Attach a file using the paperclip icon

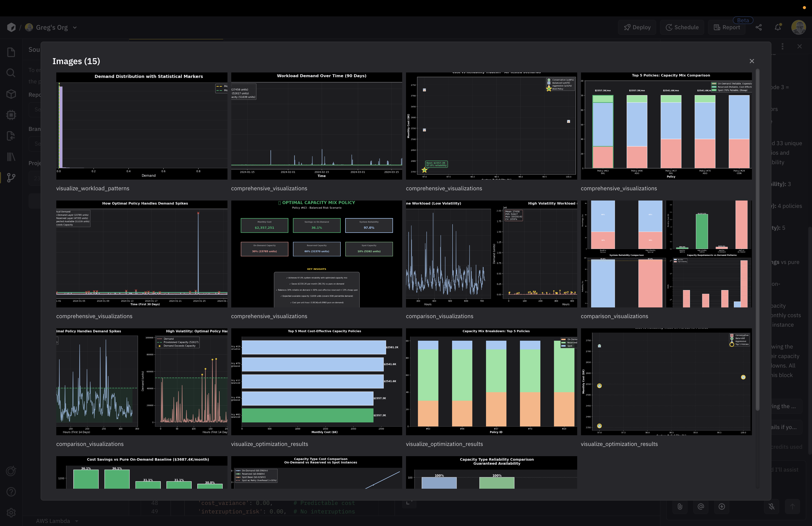click(x=680, y=507)
